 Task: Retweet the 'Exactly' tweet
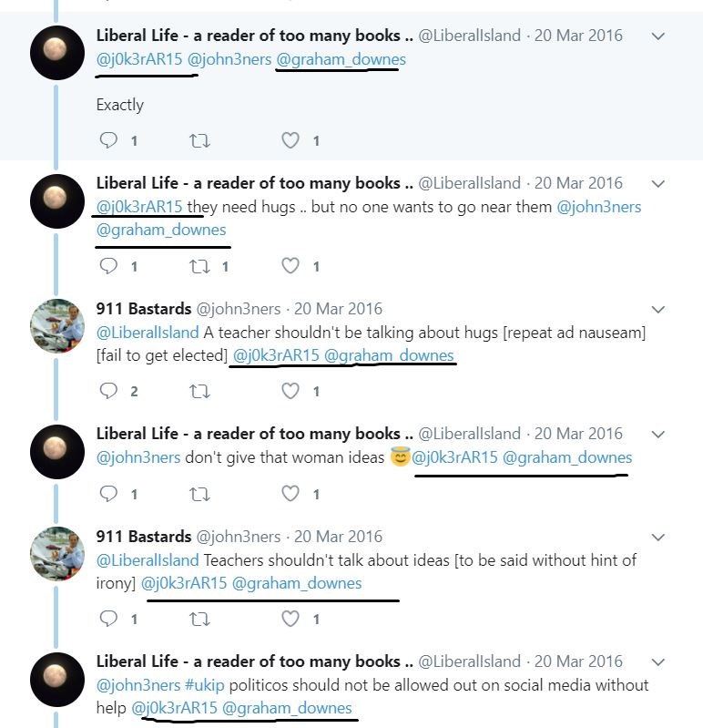click(x=199, y=140)
